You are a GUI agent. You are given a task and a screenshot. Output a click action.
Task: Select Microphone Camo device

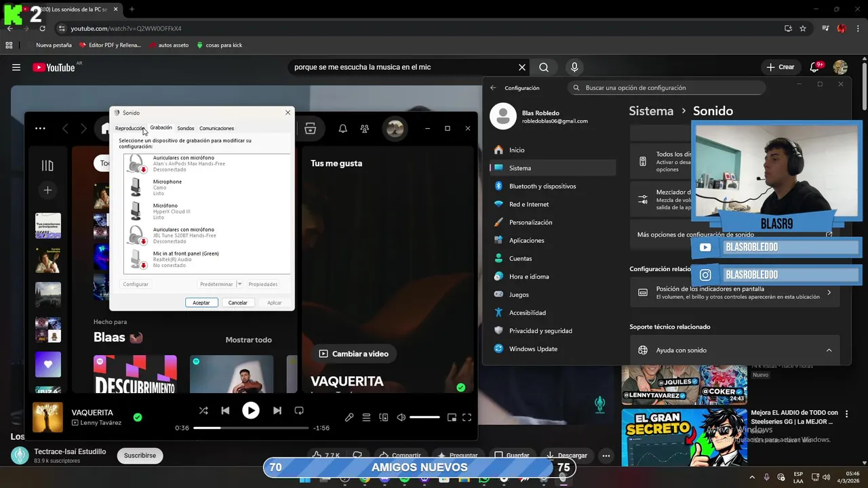click(207, 187)
